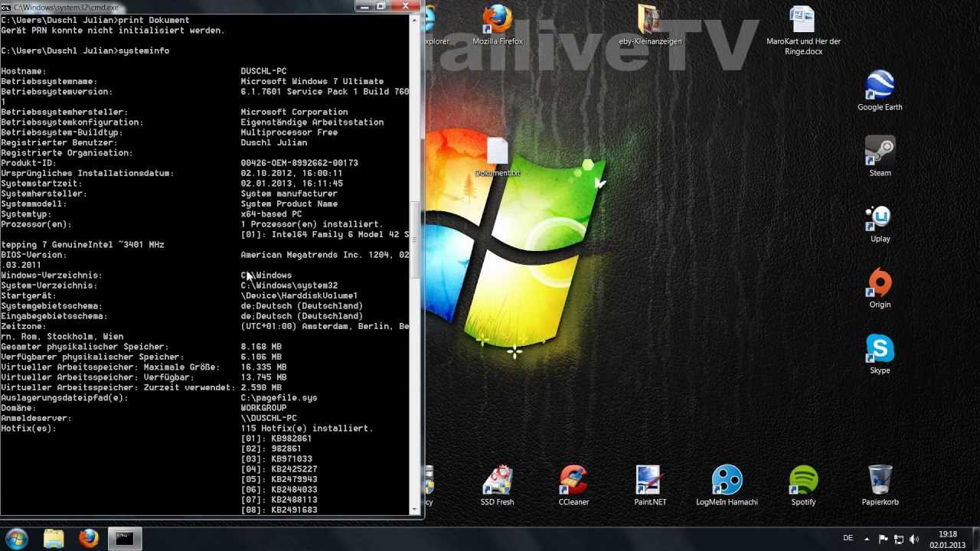Open the volume speaker tray icon
Viewport: 980px width, 551px height.
913,539
